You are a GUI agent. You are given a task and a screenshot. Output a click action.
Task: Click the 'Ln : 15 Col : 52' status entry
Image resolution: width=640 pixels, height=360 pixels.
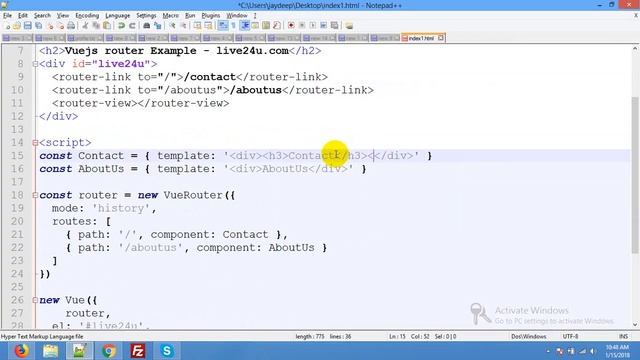(x=409, y=337)
